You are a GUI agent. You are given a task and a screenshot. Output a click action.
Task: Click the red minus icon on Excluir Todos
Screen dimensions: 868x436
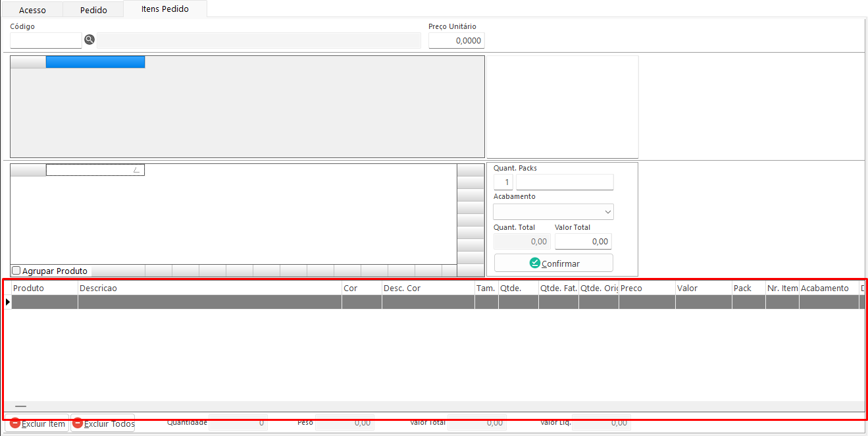point(78,423)
